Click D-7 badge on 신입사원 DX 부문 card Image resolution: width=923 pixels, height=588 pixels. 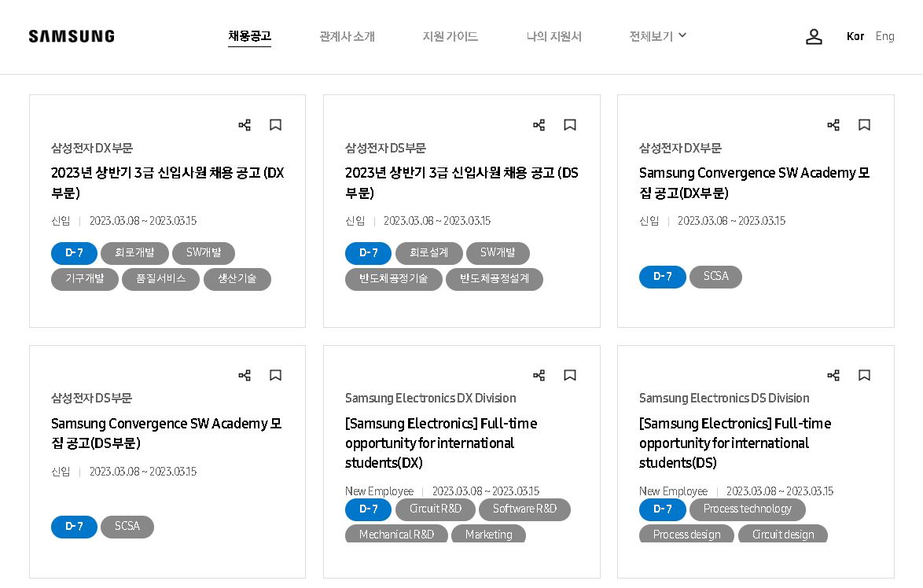click(74, 253)
